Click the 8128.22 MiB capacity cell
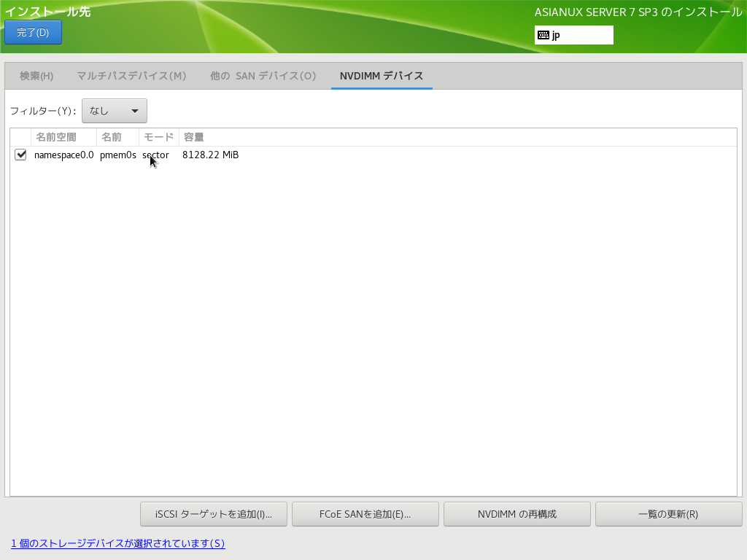This screenshot has width=747, height=560. 210,155
